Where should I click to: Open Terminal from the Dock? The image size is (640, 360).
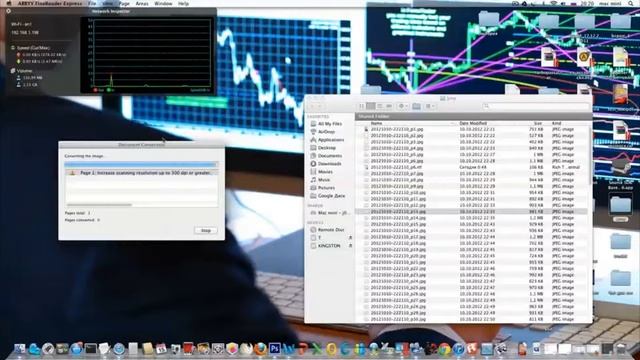point(91,349)
